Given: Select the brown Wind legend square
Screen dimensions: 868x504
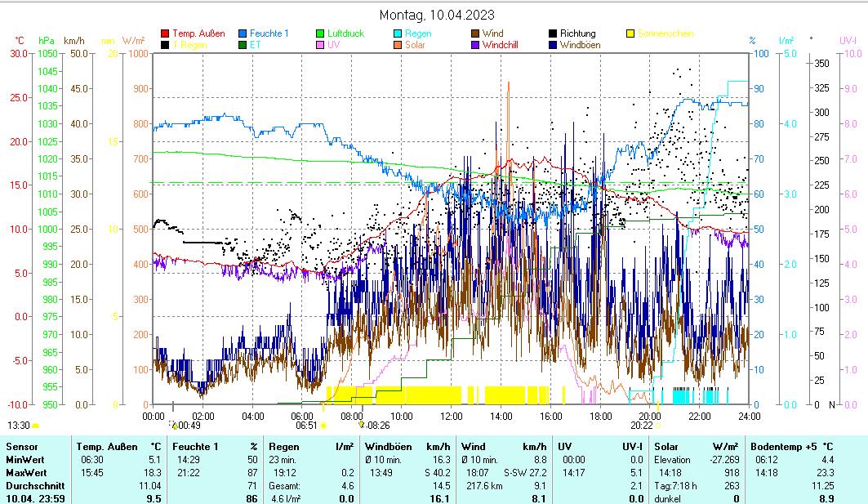Looking at the screenshot, I should pyautogui.click(x=476, y=34).
